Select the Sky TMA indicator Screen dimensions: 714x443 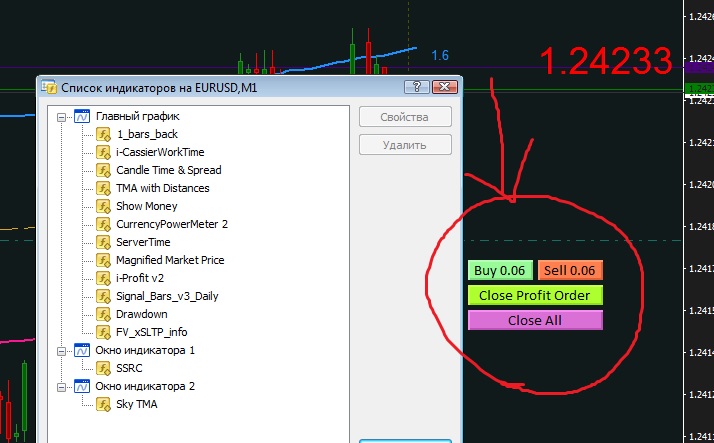137,404
